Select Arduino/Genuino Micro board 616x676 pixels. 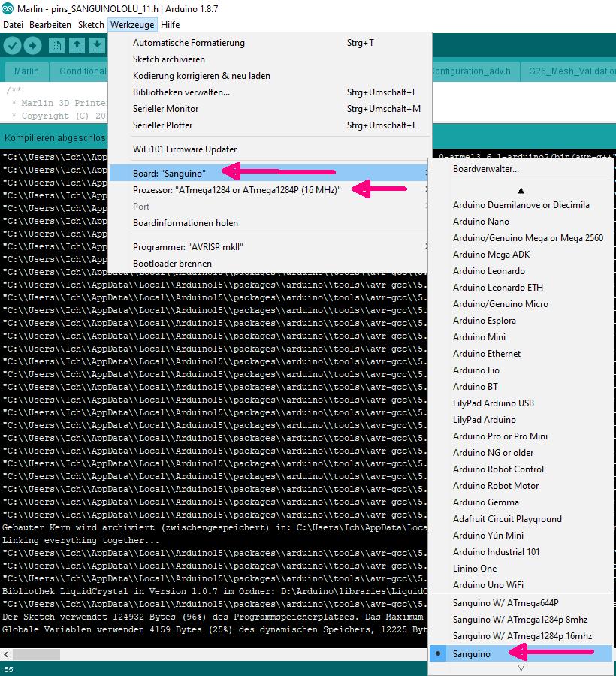click(521, 304)
